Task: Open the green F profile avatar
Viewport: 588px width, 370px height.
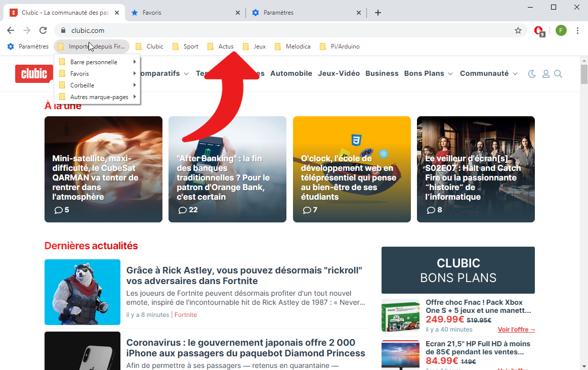Action: point(561,30)
